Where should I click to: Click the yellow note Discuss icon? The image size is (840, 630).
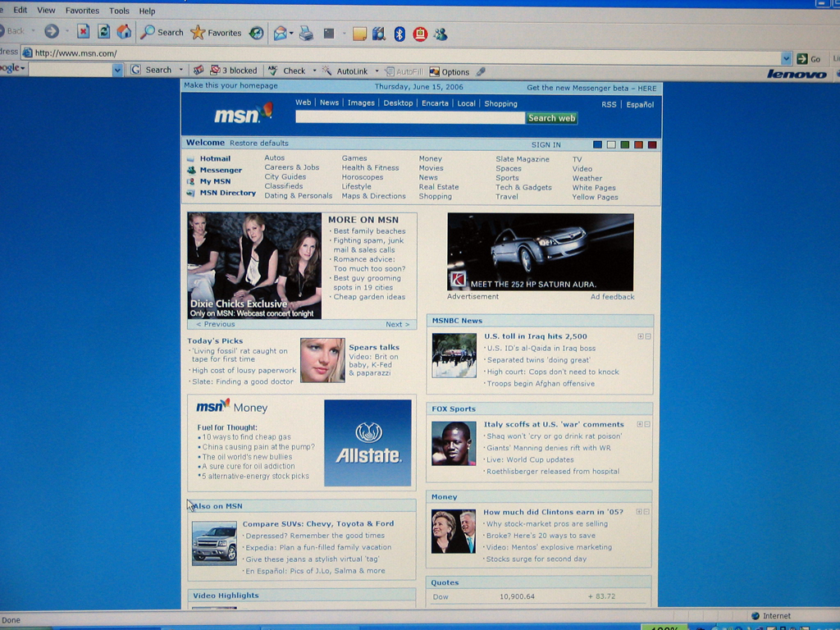click(x=359, y=34)
